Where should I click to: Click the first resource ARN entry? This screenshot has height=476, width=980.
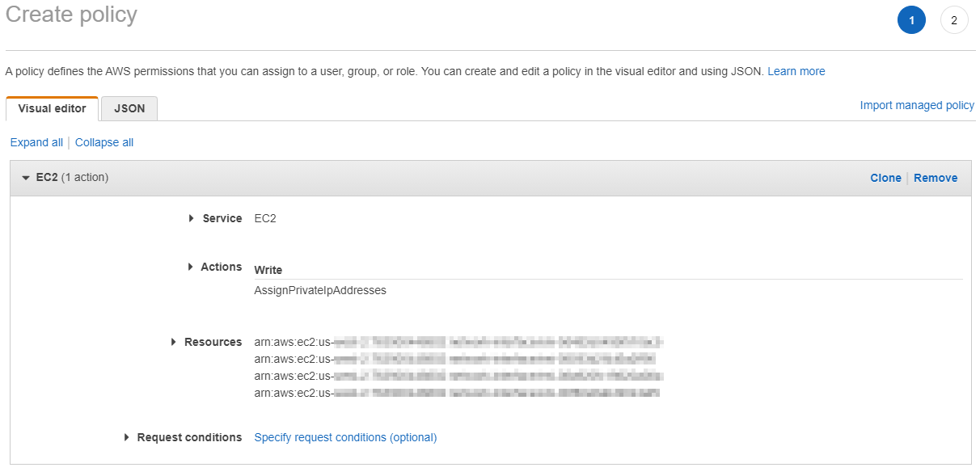coord(458,342)
